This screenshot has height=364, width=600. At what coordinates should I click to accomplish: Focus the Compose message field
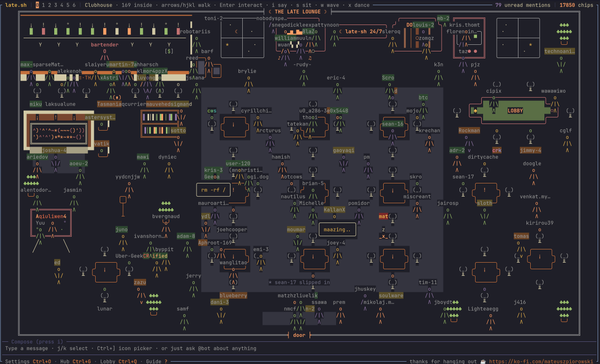300,348
